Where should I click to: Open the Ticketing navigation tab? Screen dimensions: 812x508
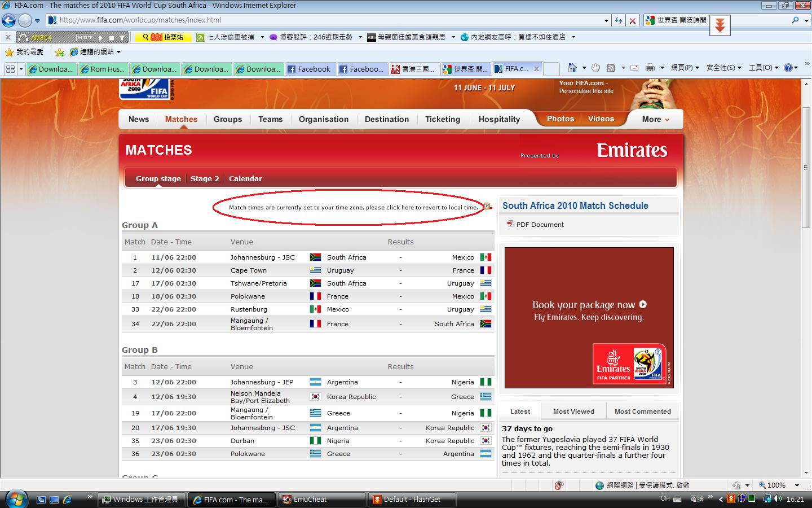[443, 119]
